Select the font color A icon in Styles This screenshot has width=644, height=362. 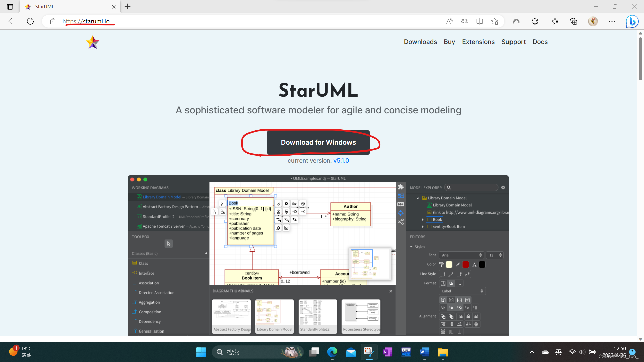point(474,264)
